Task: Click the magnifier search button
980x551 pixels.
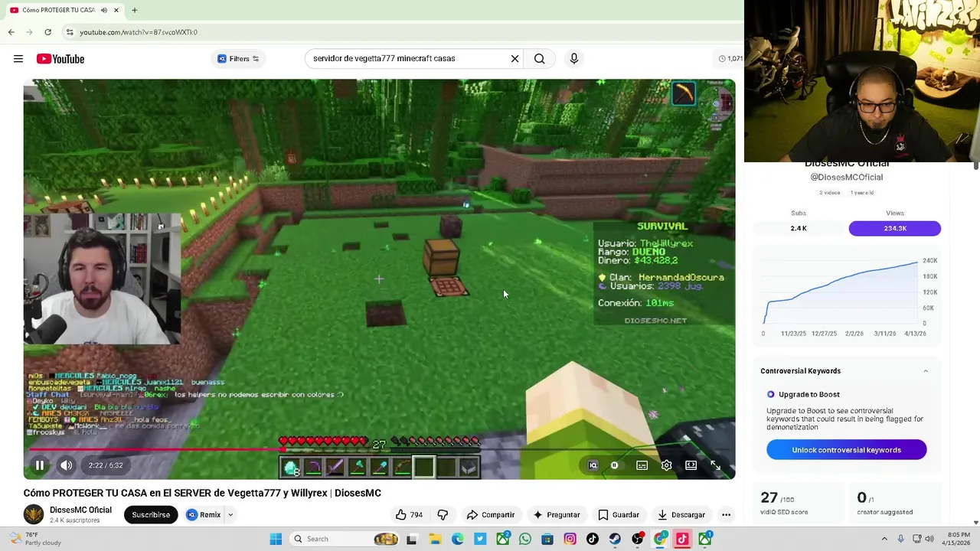Action: pyautogui.click(x=540, y=58)
